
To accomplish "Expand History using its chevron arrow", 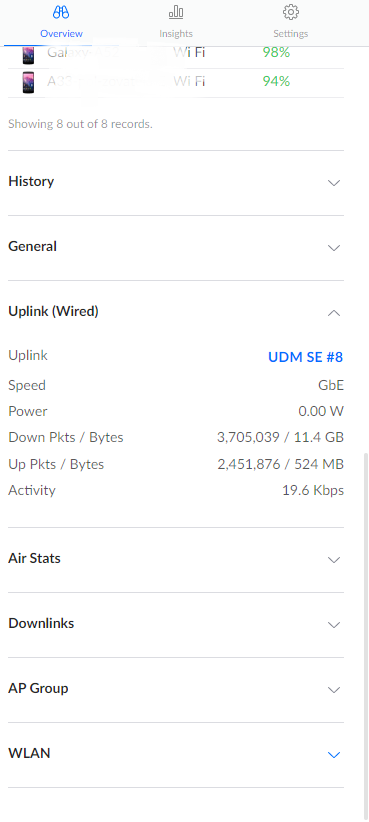I will 334,183.
